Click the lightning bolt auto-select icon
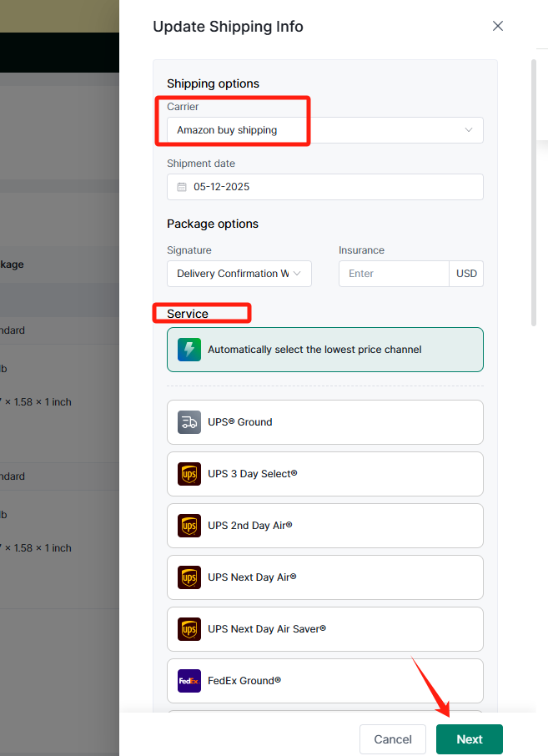The image size is (548, 756). (189, 350)
